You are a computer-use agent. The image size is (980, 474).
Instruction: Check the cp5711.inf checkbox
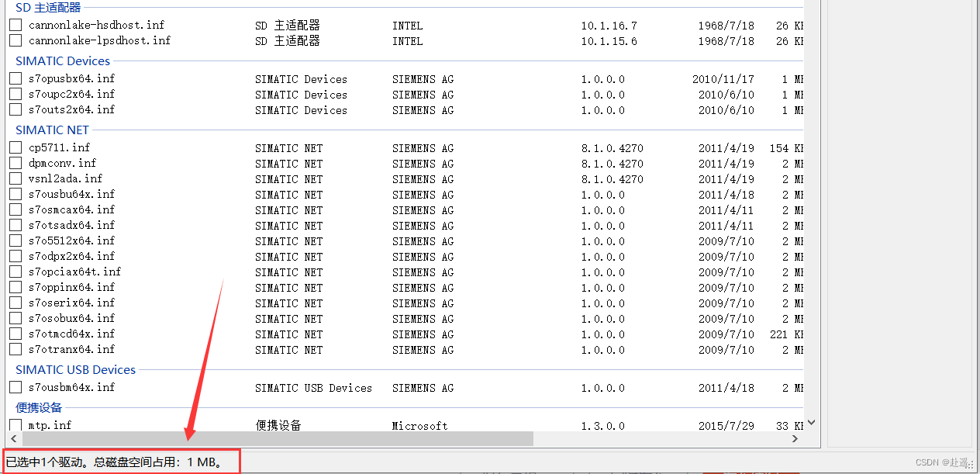tap(16, 147)
